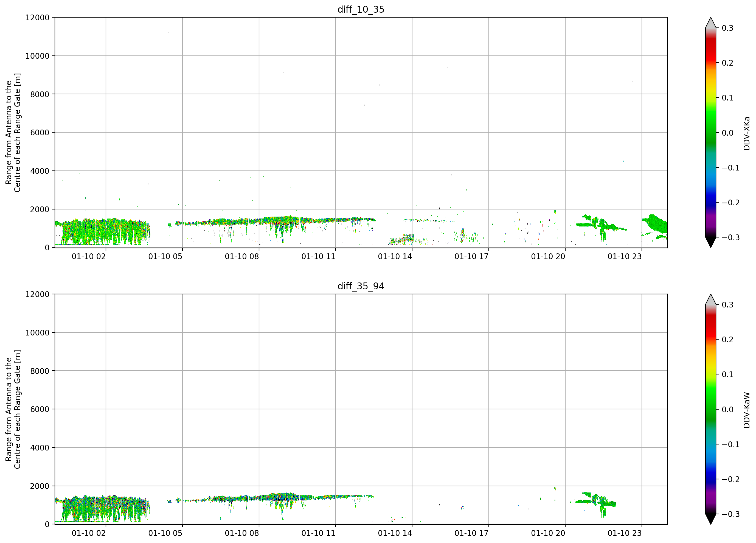Click the 10000 y-tick in diff_10_35 plot
This screenshot has width=756, height=543.
click(x=37, y=56)
